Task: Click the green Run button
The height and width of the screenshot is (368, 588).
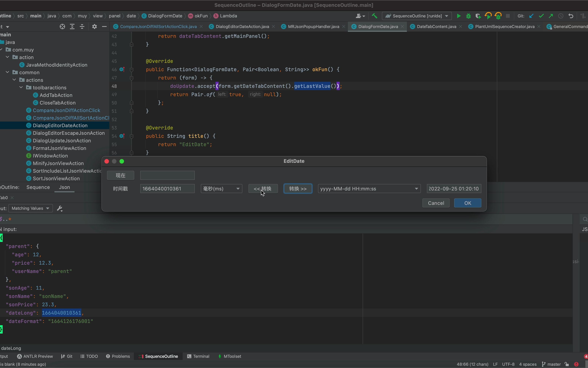Action: 458,16
